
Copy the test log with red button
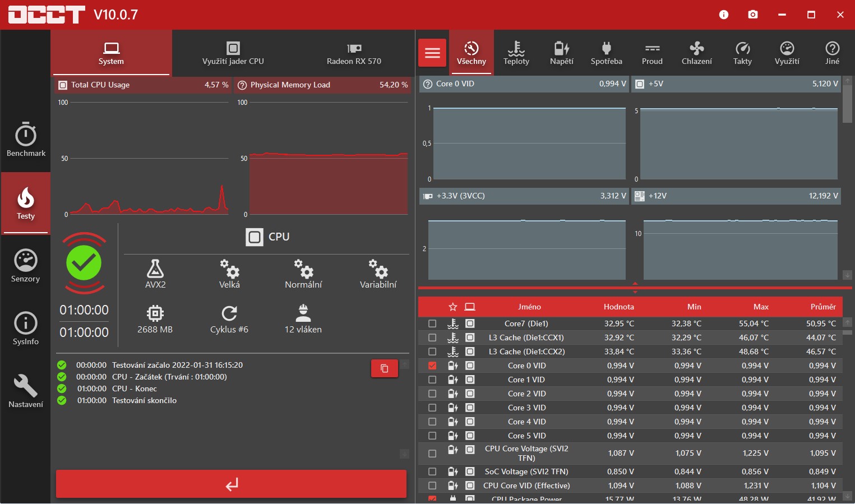pyautogui.click(x=385, y=368)
